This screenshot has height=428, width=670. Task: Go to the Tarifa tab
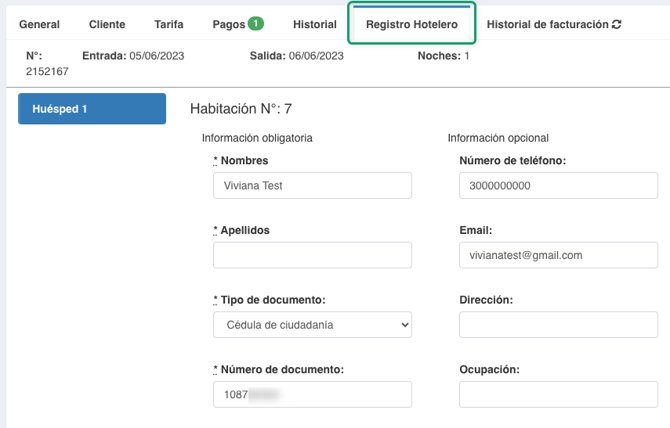(x=169, y=24)
